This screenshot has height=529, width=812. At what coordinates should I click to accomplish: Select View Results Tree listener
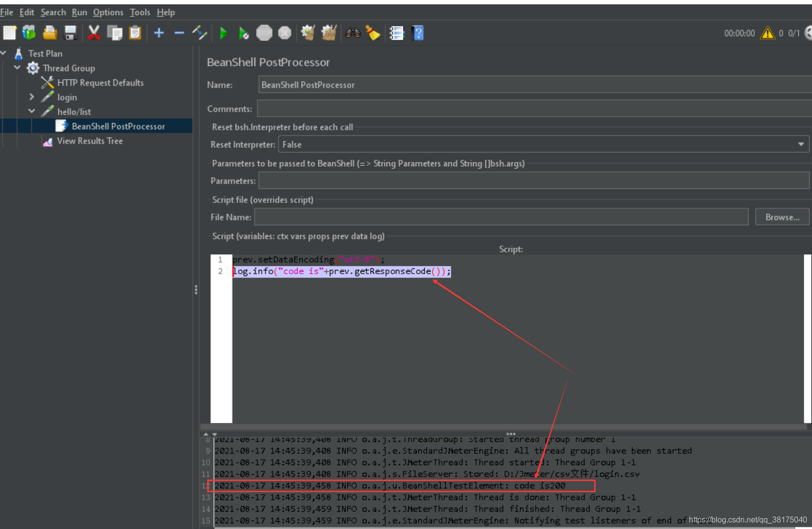click(90, 141)
